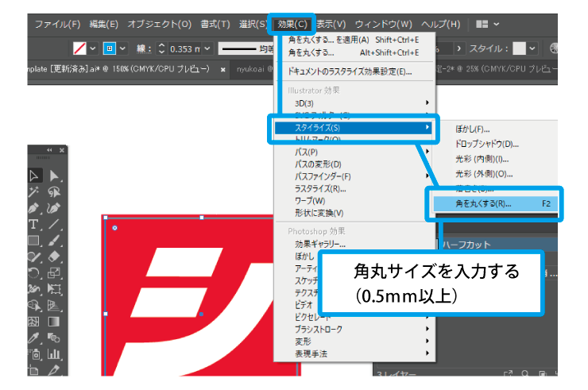The height and width of the screenshot is (390, 588).
Task: Select the Warp tool
Action: click(x=34, y=289)
